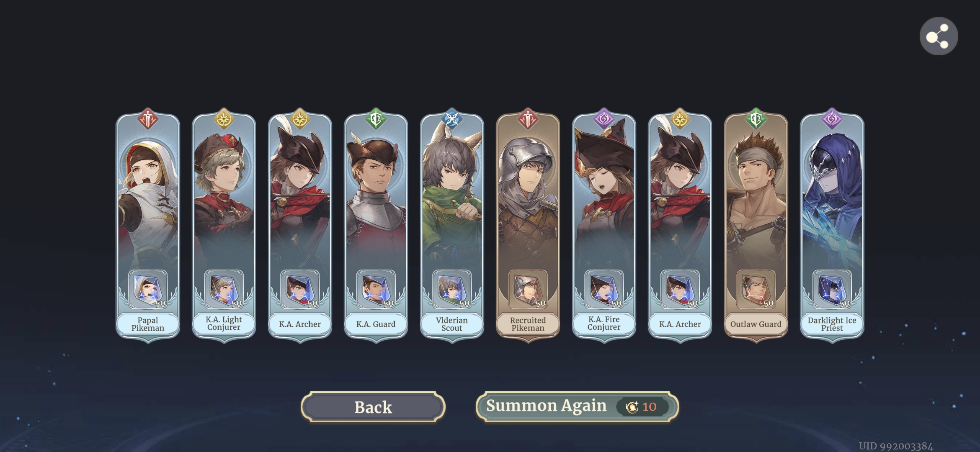Click the red sword class emblem on Papal Pikeman
Screen dimensions: 980x452
[148, 119]
